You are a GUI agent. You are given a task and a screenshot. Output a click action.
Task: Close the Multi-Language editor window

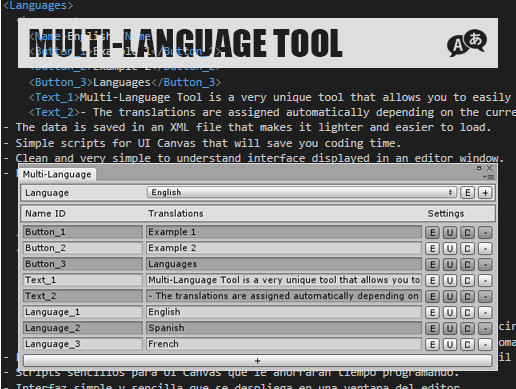(x=489, y=168)
